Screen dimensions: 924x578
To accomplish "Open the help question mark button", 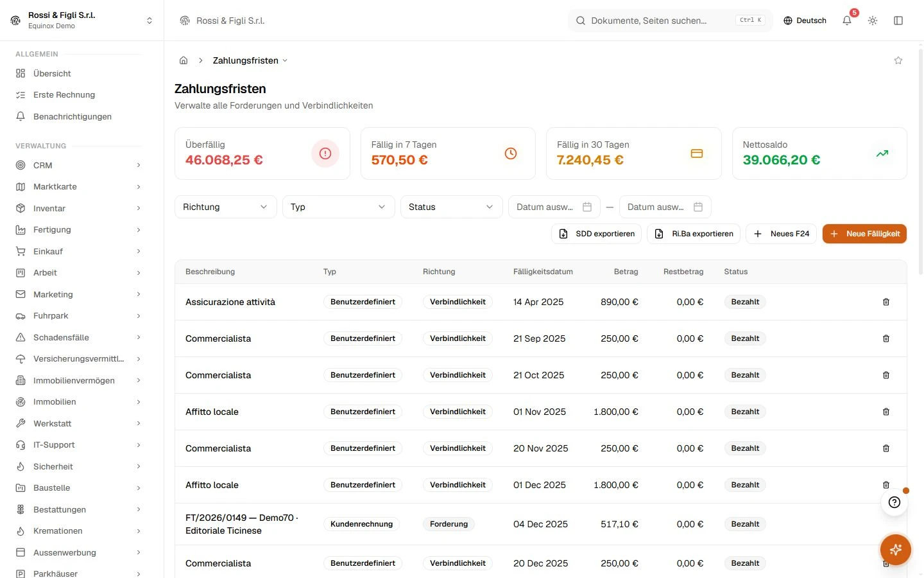I will (894, 502).
